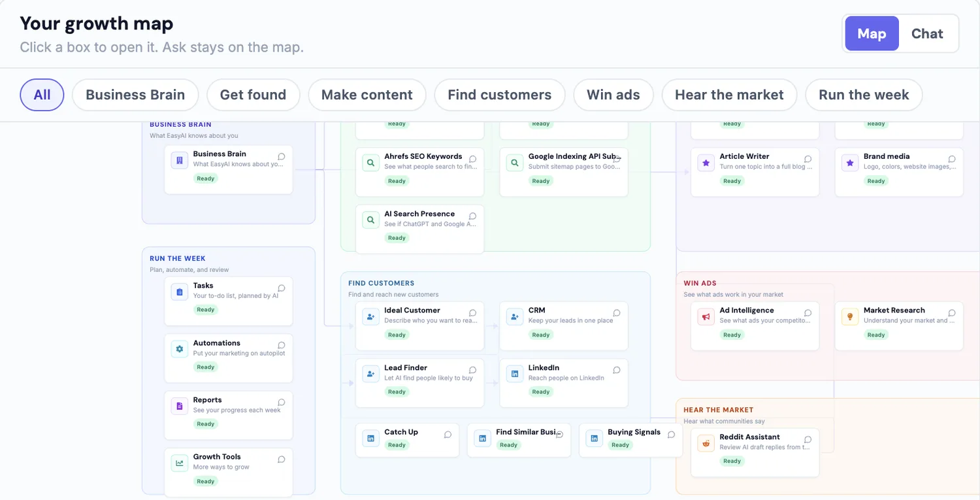Click Ready badge on Automations card
This screenshot has height=500, width=980.
tap(206, 367)
